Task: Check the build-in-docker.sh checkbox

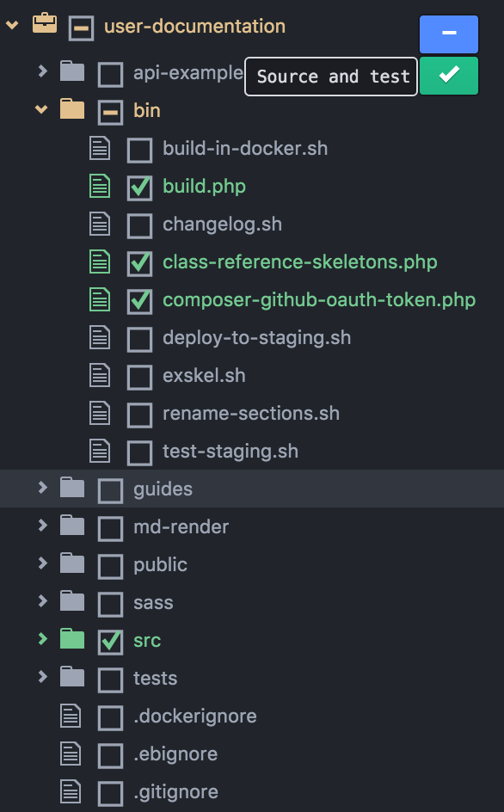Action: pos(140,151)
